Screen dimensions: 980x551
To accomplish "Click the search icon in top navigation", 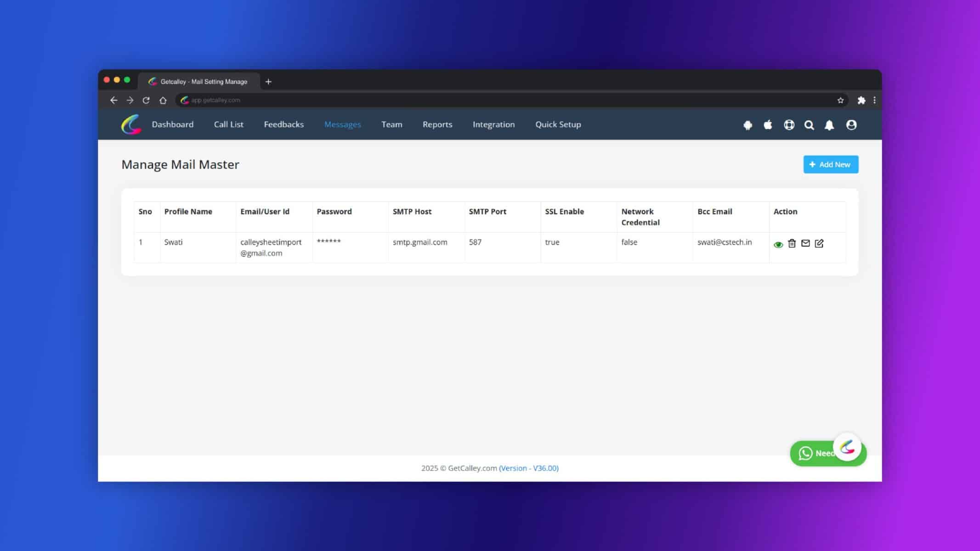I will (x=809, y=124).
